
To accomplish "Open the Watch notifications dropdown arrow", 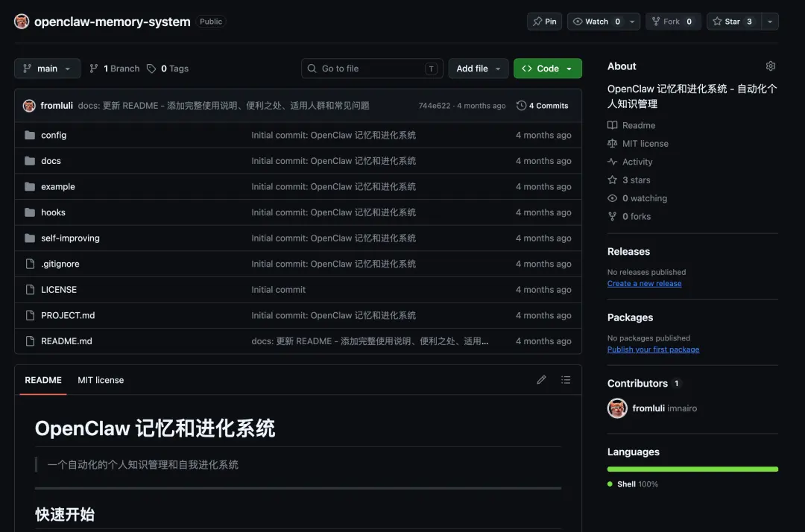I will coord(632,22).
